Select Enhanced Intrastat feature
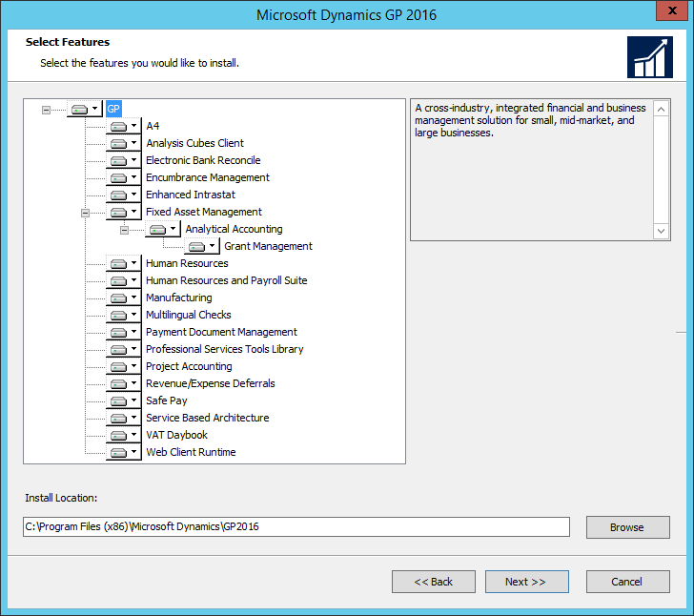 click(x=191, y=195)
